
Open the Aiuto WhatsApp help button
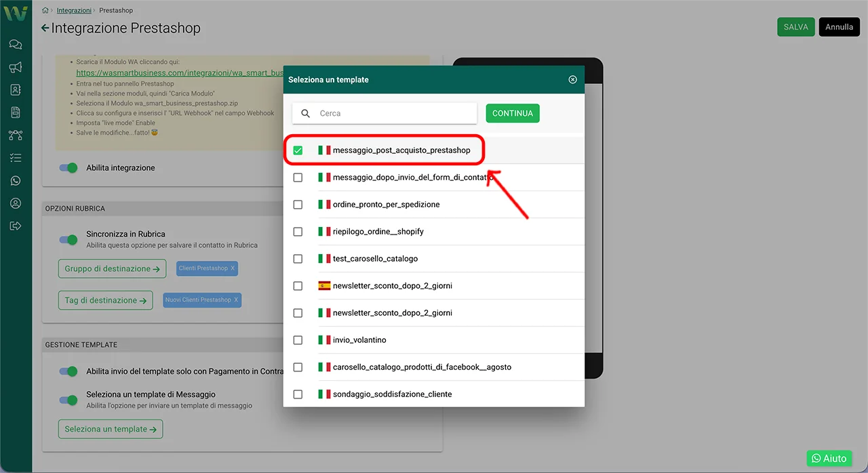coord(829,459)
